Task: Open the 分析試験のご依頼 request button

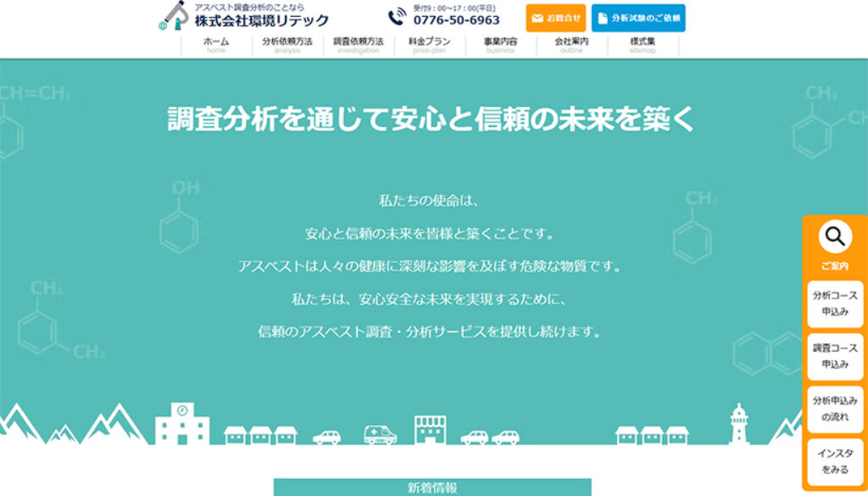Action: tap(638, 19)
